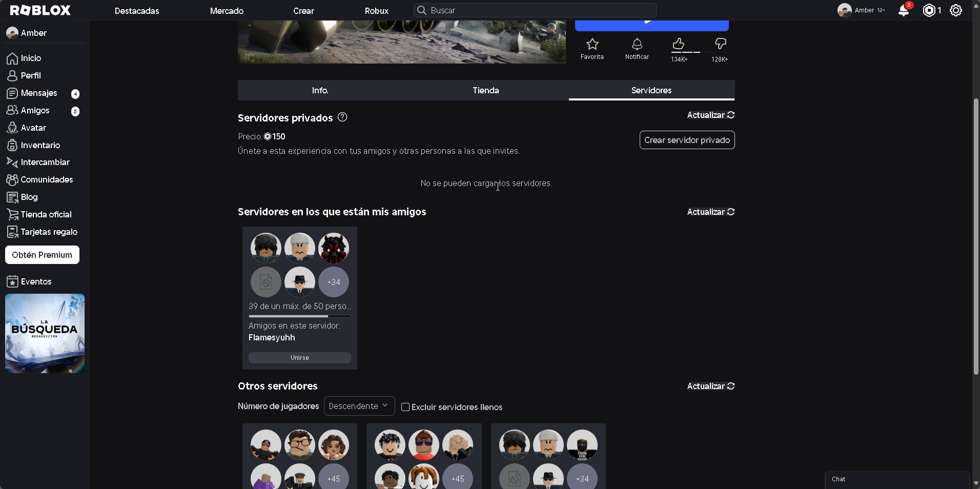980x489 pixels.
Task: Open notifications bell in top bar
Action: point(903,10)
